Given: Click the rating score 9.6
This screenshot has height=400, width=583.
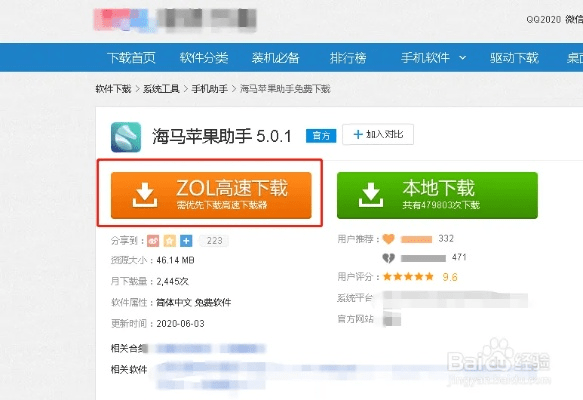Looking at the screenshot, I should coord(450,277).
